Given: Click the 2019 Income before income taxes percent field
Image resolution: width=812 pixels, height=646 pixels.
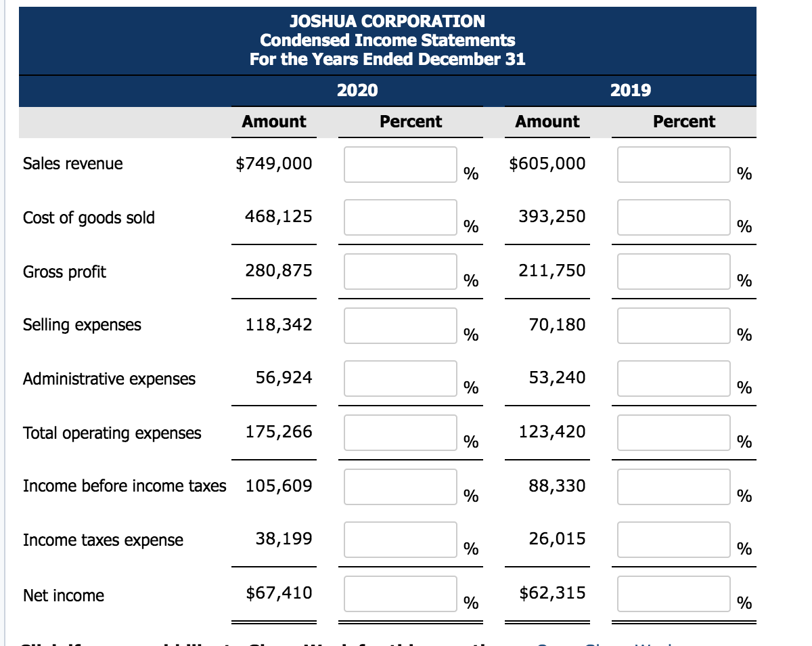Looking at the screenshot, I should 673,486.
